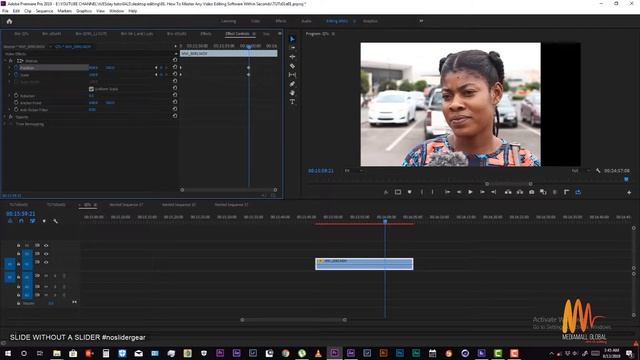Toggle Rotation animation stopwatch
Viewport: 640px width, 360px height.
(x=16, y=96)
